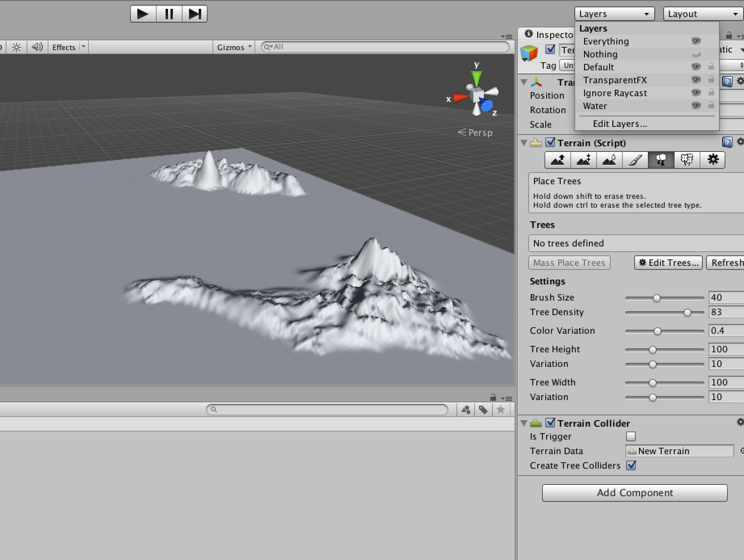Image resolution: width=744 pixels, height=560 pixels.
Task: Toggle visibility eye for Water layer
Action: [x=696, y=105]
